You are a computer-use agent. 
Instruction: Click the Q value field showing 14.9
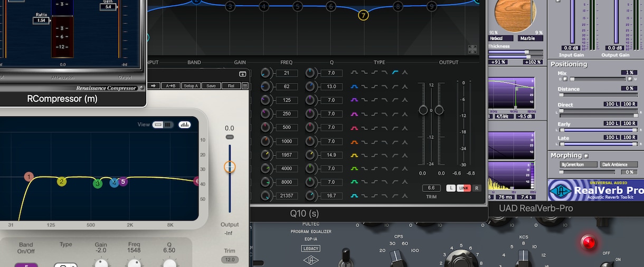pyautogui.click(x=332, y=155)
